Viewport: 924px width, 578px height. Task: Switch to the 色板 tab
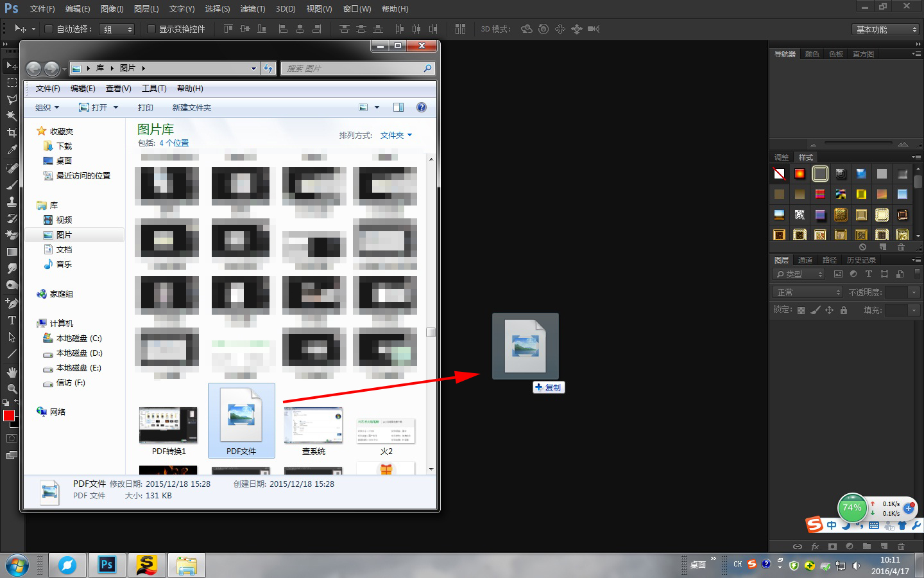point(836,54)
